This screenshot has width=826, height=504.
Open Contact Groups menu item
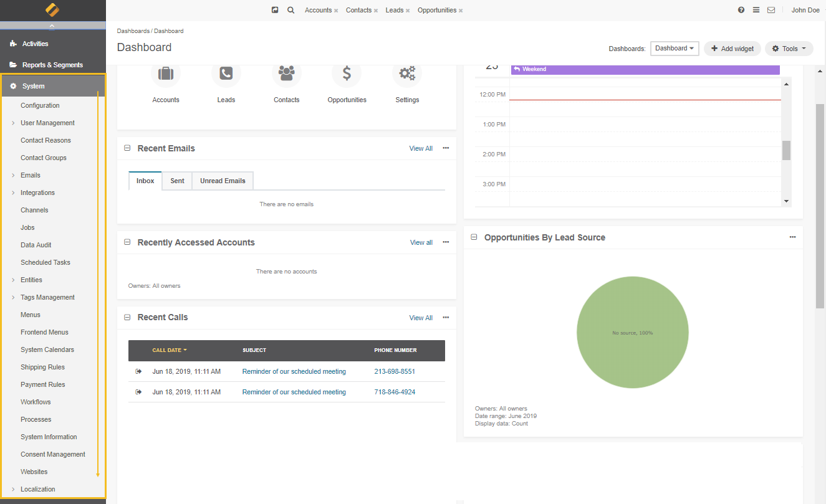pyautogui.click(x=44, y=158)
